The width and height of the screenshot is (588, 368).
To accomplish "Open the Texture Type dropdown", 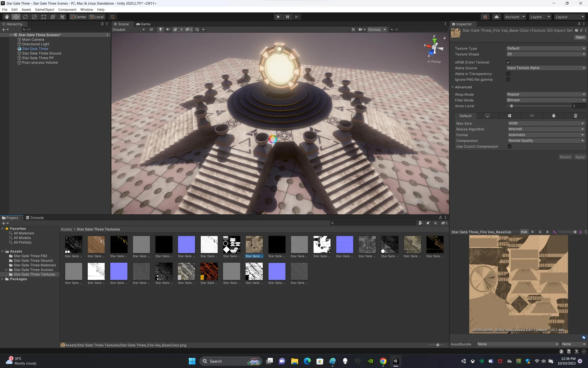I will pos(546,48).
